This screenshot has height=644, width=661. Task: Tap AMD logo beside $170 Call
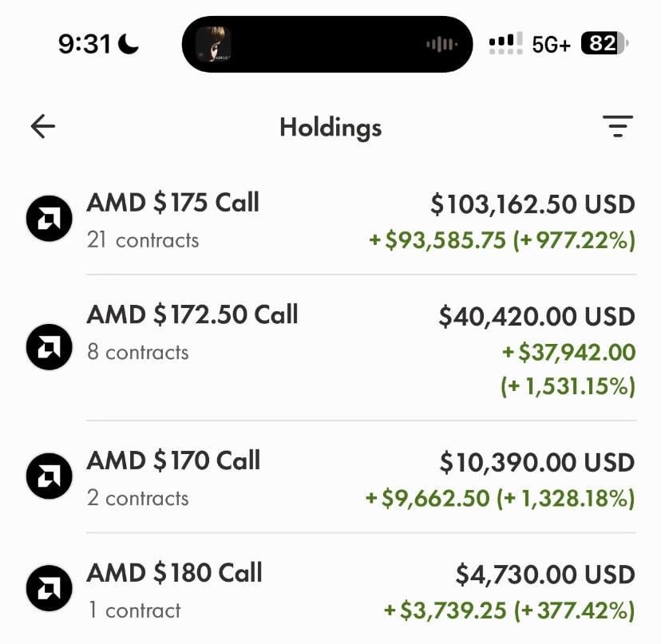pyautogui.click(x=49, y=476)
